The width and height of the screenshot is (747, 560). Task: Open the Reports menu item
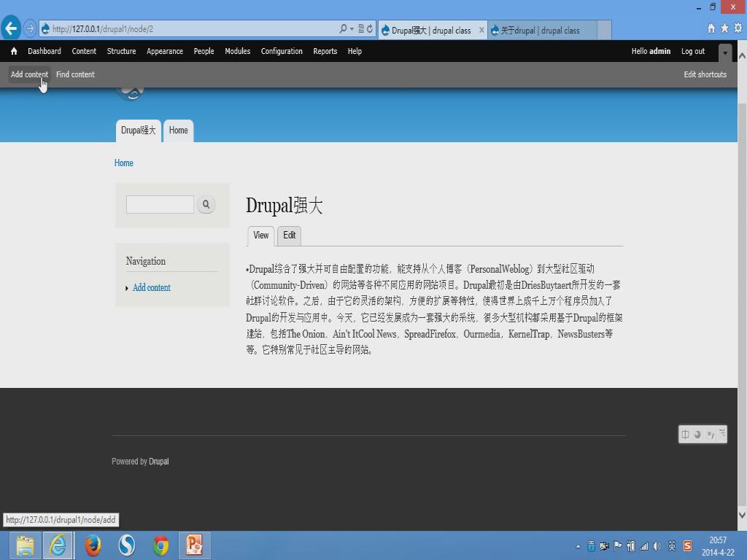[x=325, y=51]
